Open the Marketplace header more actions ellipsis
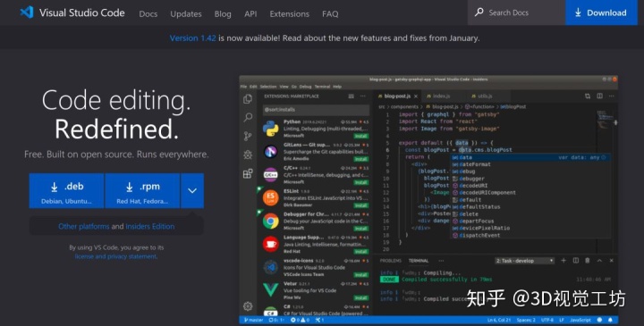 (362, 96)
